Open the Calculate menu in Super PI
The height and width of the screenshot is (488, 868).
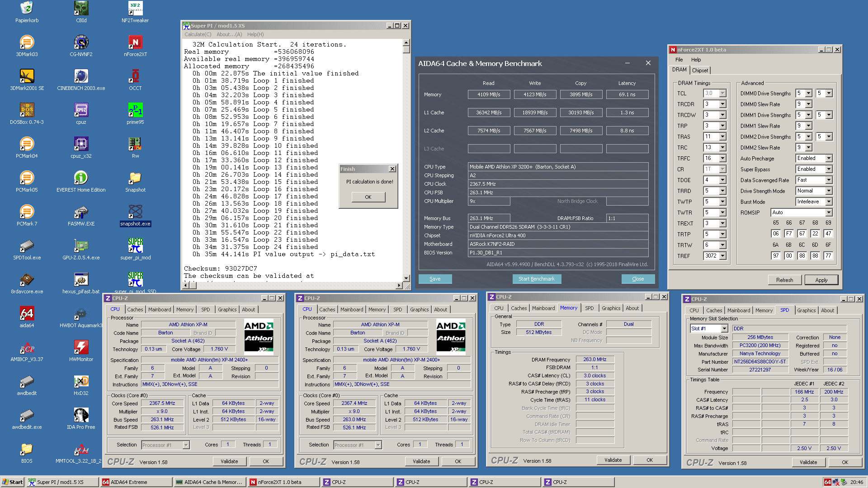tap(198, 34)
